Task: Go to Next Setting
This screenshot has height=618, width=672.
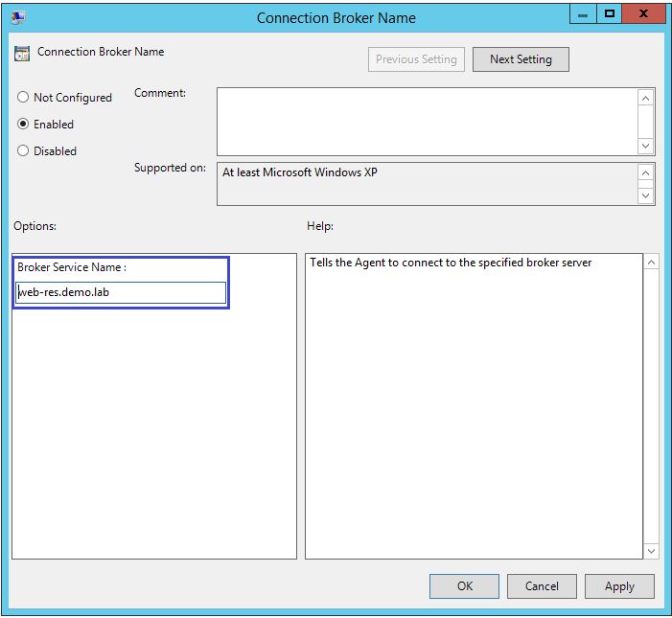Action: click(x=521, y=59)
